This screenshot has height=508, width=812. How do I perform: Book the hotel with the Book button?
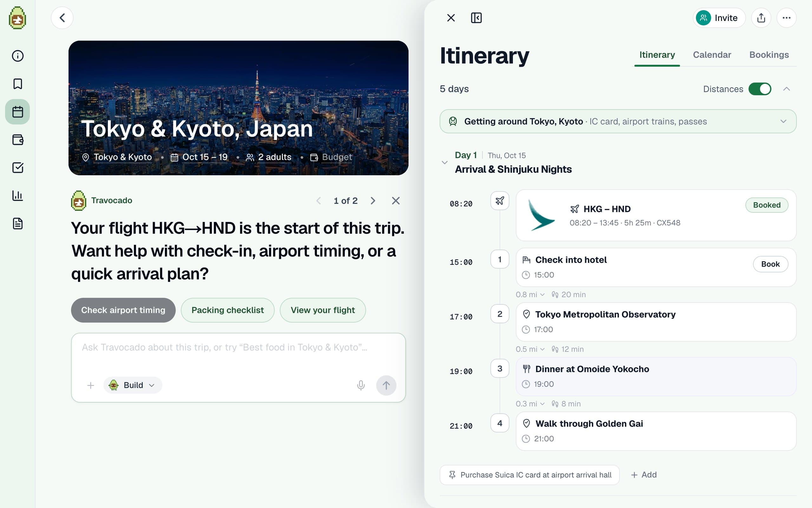tap(770, 264)
